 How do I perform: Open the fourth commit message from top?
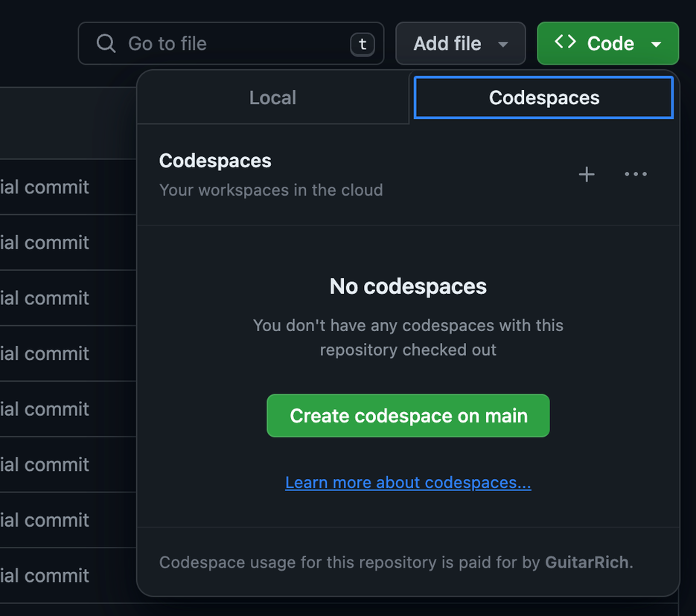coord(45,353)
